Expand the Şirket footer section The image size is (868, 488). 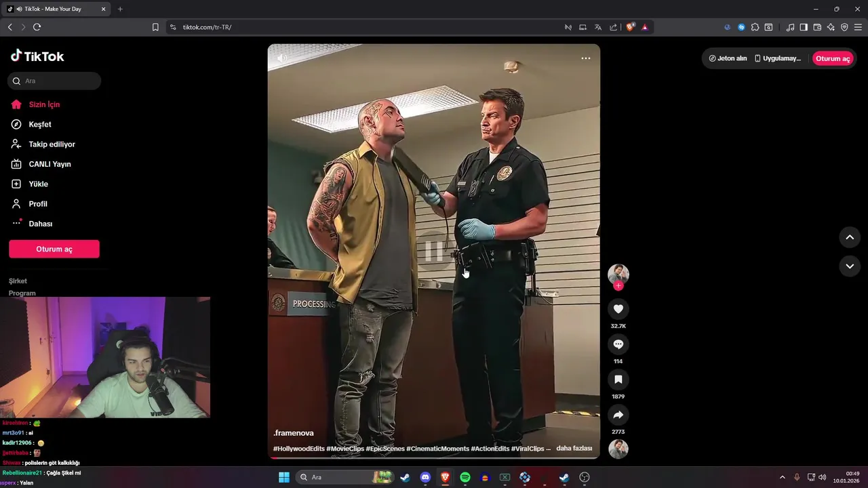[18, 281]
